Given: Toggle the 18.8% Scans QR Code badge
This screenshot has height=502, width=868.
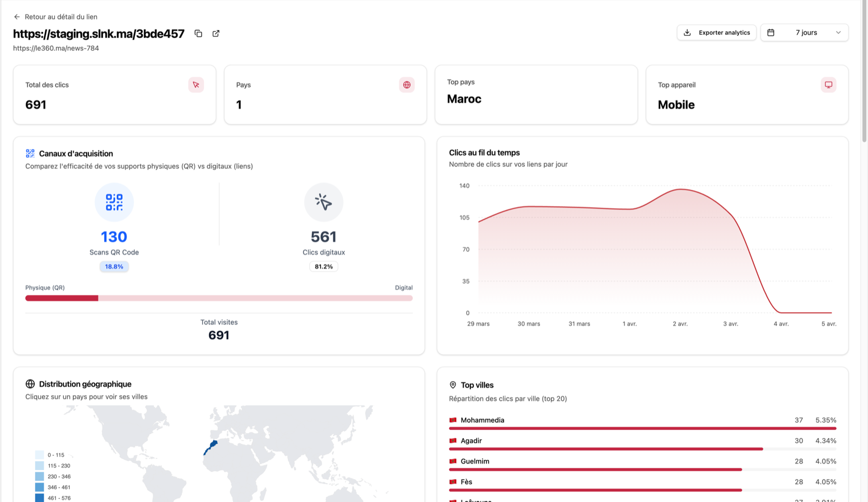Looking at the screenshot, I should [114, 266].
